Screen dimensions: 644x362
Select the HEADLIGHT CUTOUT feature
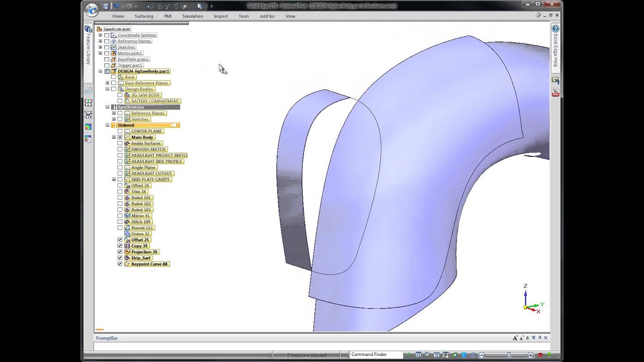tap(151, 173)
